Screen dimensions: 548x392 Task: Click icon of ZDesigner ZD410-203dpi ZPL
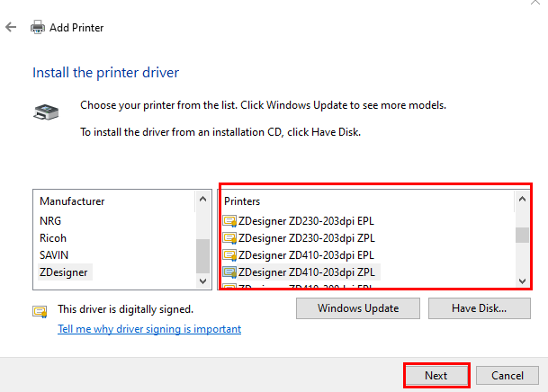(229, 272)
